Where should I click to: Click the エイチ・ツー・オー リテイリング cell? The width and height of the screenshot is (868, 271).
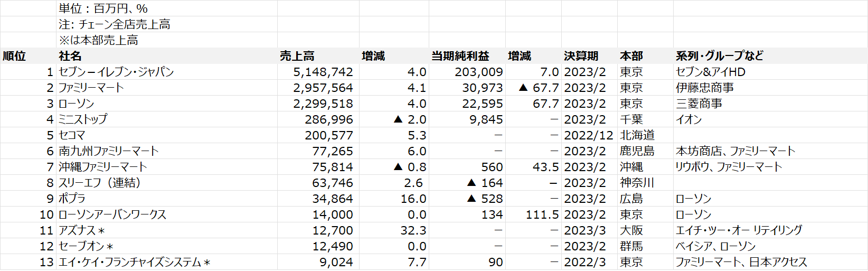(x=739, y=230)
